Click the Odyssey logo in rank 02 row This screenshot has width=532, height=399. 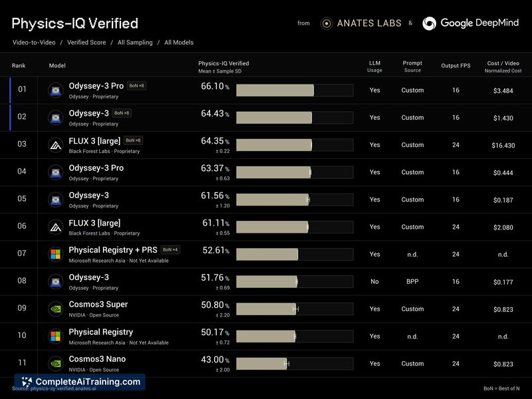(x=56, y=118)
